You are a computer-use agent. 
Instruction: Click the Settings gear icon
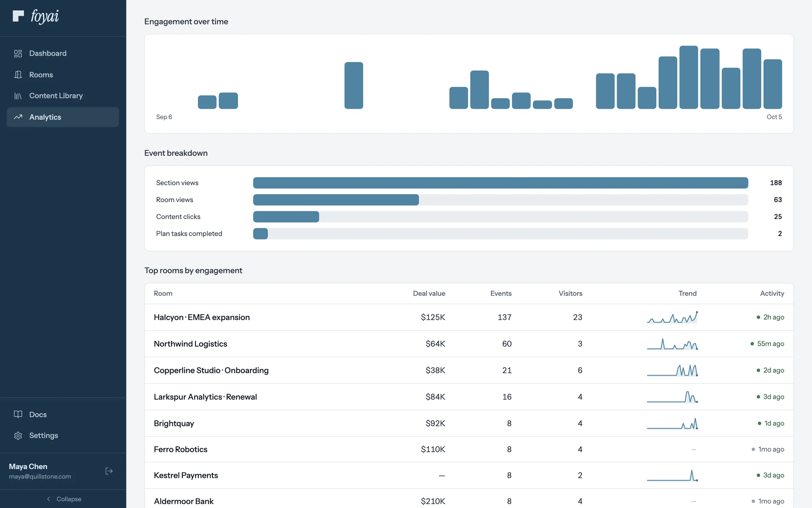tap(18, 436)
